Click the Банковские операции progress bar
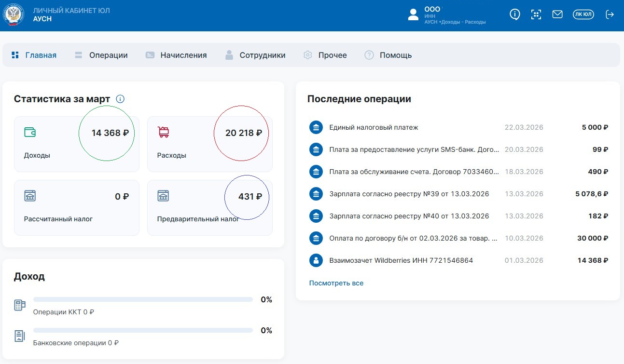Viewport: 624px width, 364px height. coord(143,330)
